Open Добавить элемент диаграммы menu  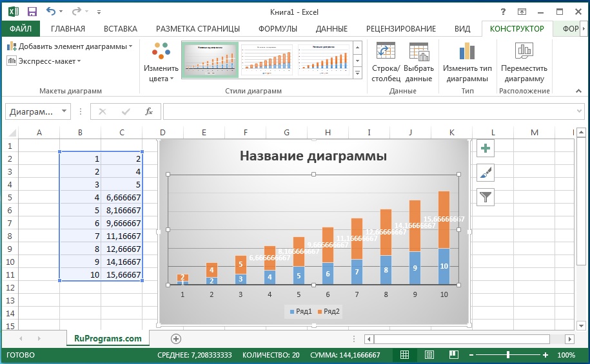coord(70,46)
